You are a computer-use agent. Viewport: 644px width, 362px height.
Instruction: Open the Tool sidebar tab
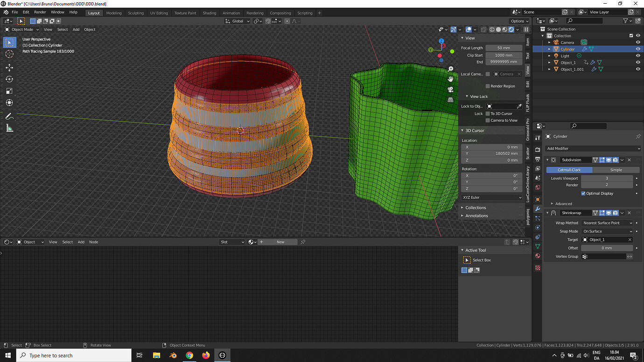528,56
